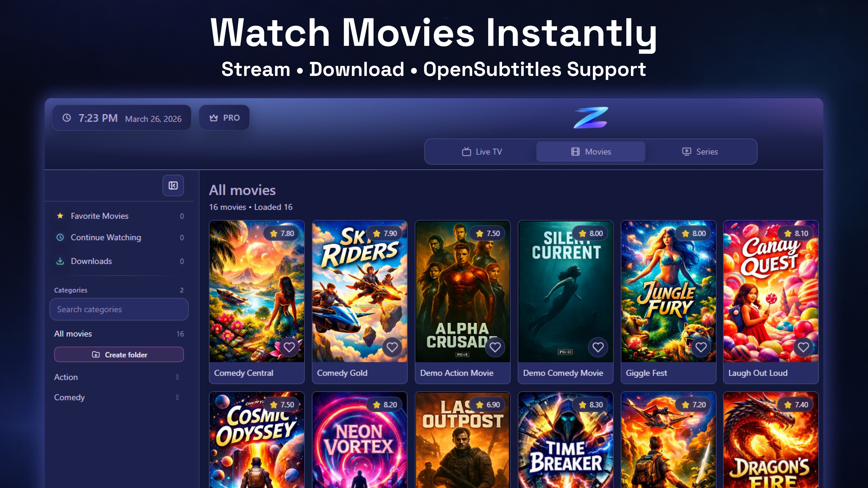Viewport: 868px width, 488px height.
Task: Switch to the Live TV tab
Action: point(481,152)
